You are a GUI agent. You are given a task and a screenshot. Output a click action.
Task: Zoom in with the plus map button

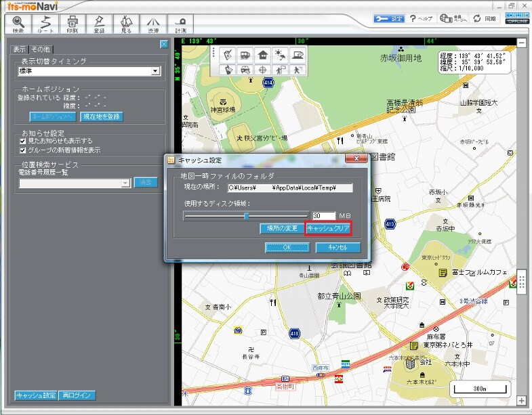click(x=521, y=401)
